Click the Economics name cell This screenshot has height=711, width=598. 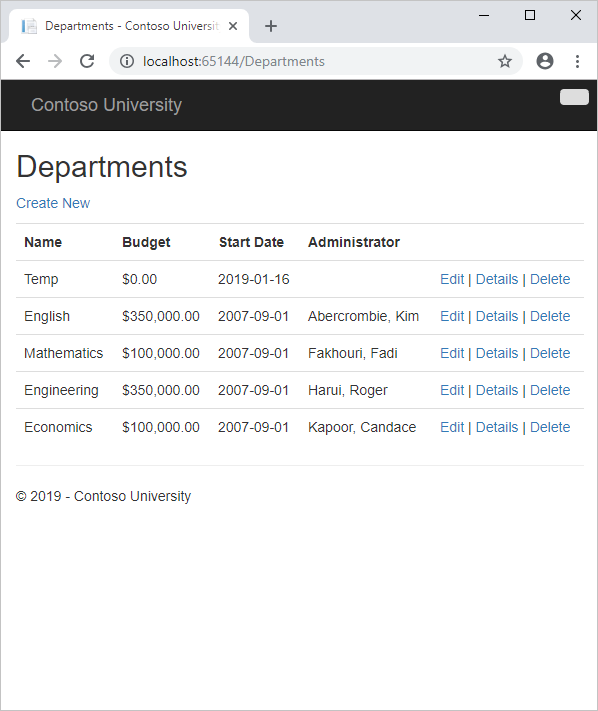pyautogui.click(x=58, y=427)
